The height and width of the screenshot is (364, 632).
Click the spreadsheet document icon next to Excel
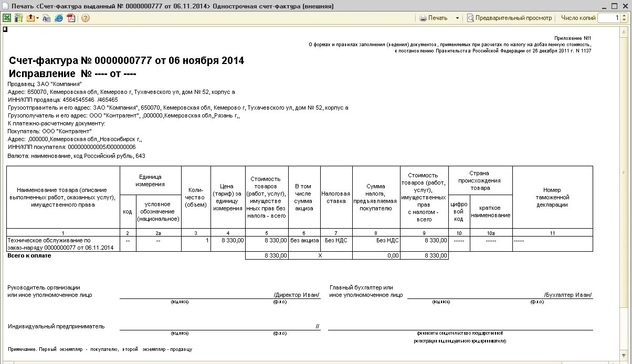tap(19, 18)
